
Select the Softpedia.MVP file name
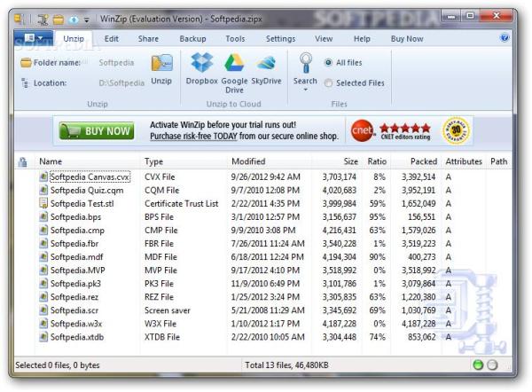point(78,270)
